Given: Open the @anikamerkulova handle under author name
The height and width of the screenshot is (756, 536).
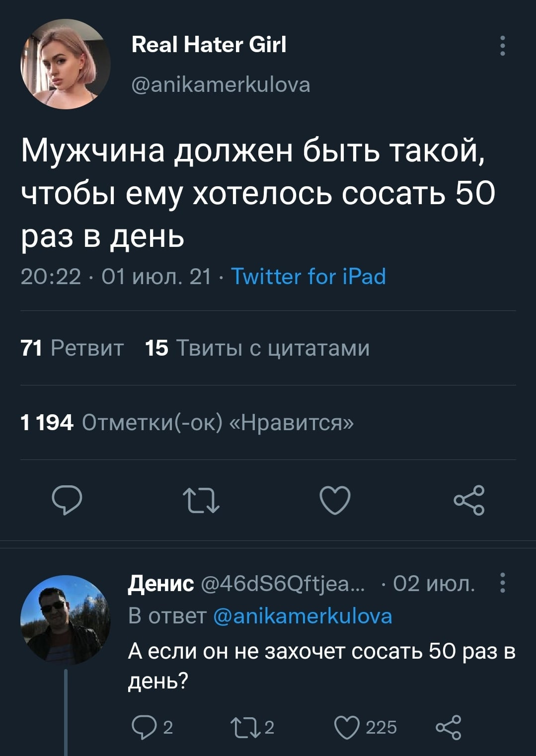Looking at the screenshot, I should click(x=221, y=84).
